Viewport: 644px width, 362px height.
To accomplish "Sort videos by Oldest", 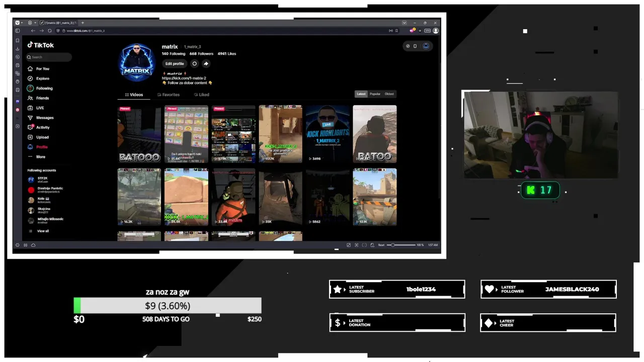I will click(x=389, y=94).
